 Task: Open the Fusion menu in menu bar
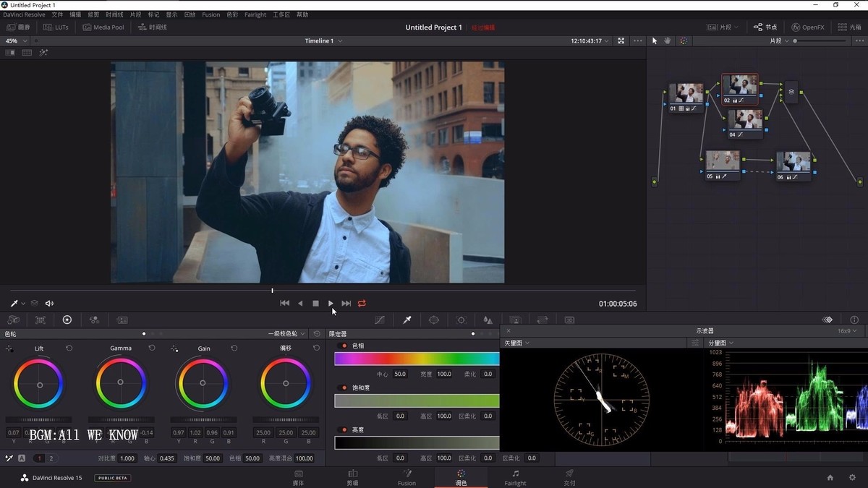pyautogui.click(x=211, y=14)
